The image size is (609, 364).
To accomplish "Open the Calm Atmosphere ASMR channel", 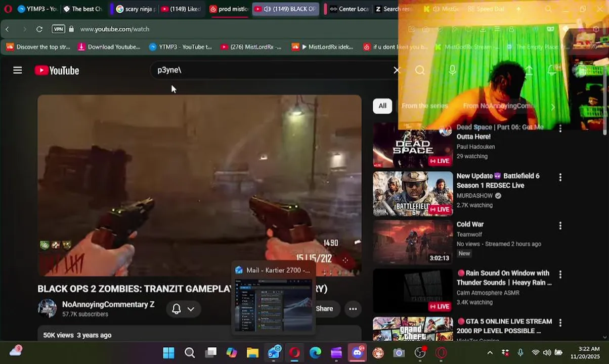I will [x=488, y=293].
